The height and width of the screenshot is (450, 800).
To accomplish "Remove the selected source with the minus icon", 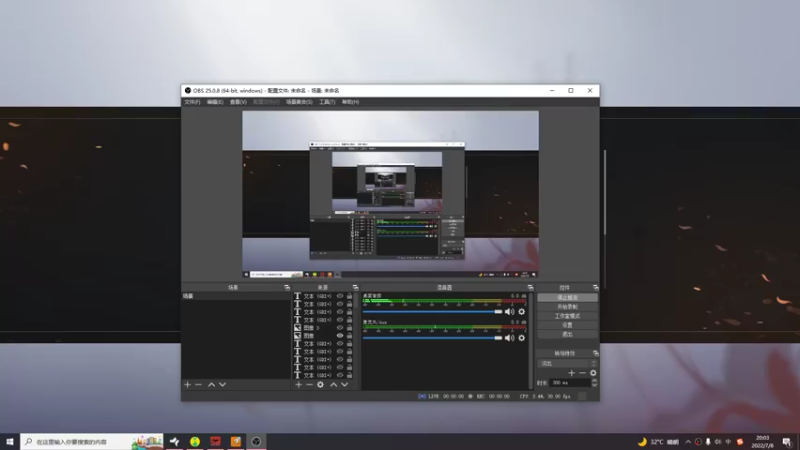I will click(309, 385).
